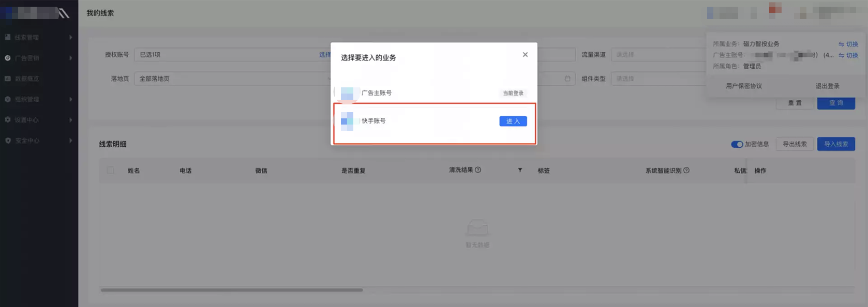Click the 线索明细 section heading
Screen dimensions: 868x307
(x=113, y=144)
